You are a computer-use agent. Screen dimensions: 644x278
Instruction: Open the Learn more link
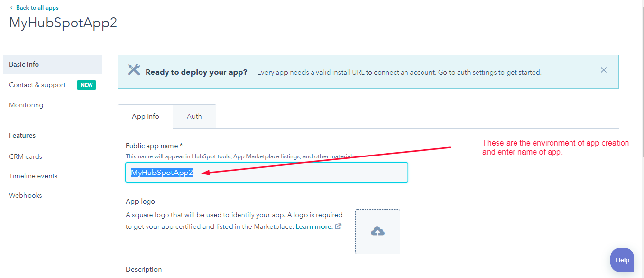(314, 226)
